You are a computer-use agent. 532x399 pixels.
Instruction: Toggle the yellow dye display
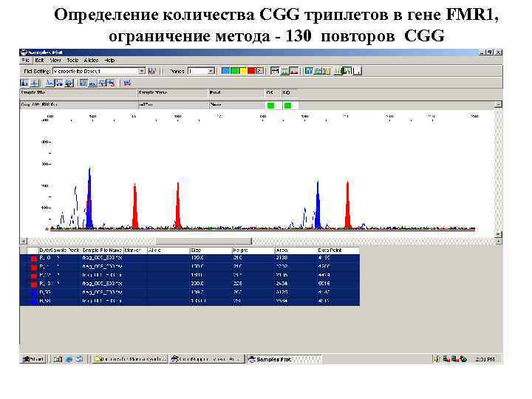pos(243,71)
